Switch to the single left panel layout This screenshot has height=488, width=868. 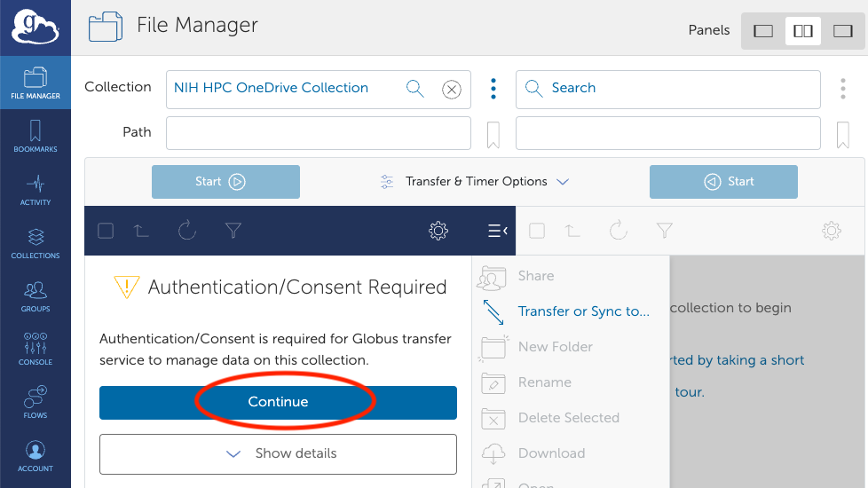(763, 31)
